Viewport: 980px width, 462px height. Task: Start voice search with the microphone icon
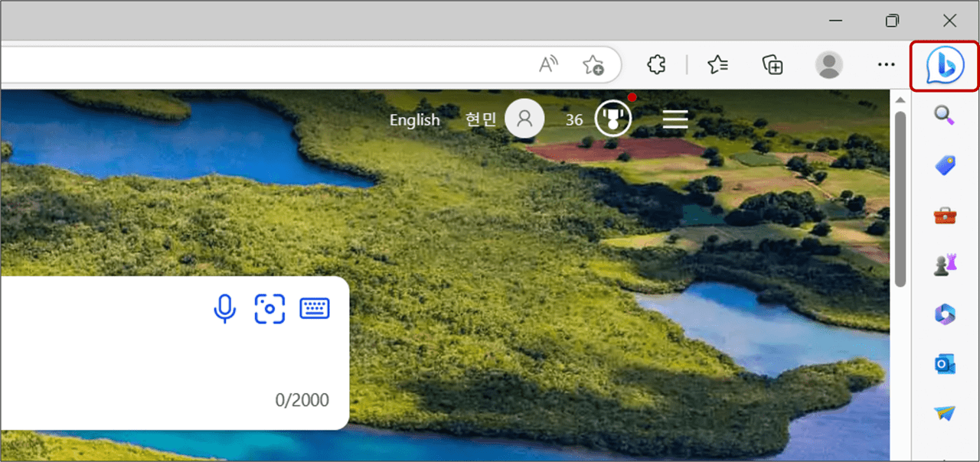click(224, 308)
